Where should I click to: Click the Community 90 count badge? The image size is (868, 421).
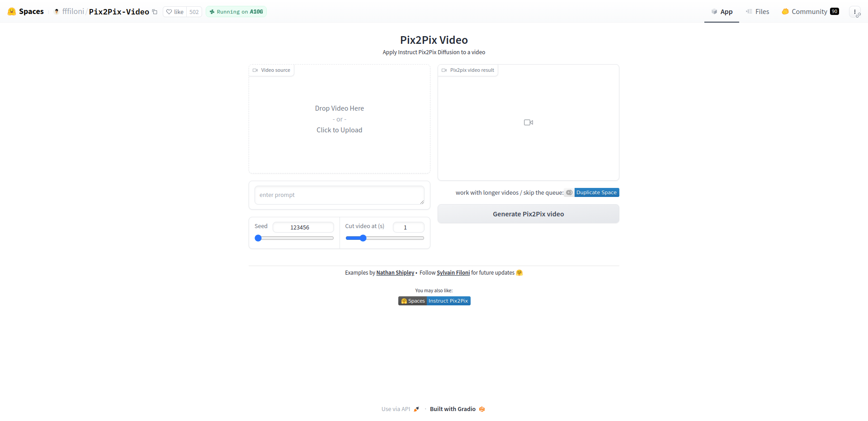(x=835, y=11)
